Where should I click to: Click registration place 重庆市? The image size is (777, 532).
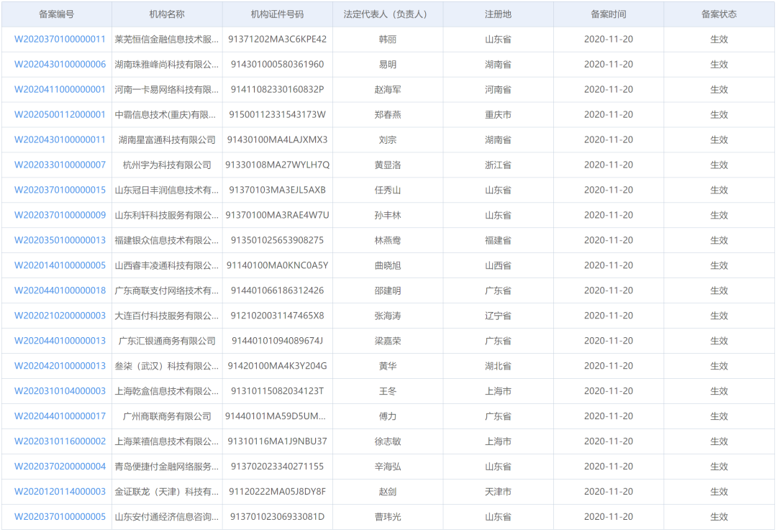(498, 114)
